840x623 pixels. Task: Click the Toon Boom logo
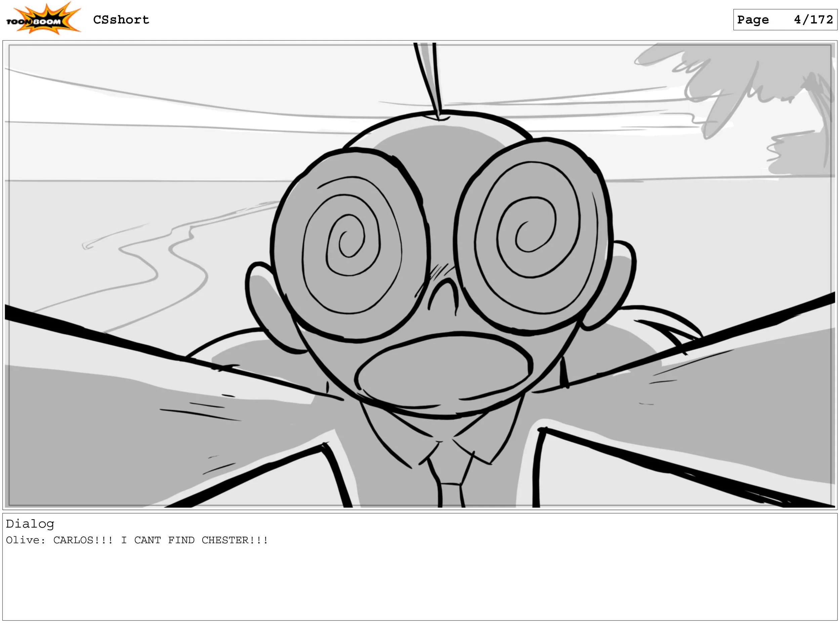coord(43,19)
